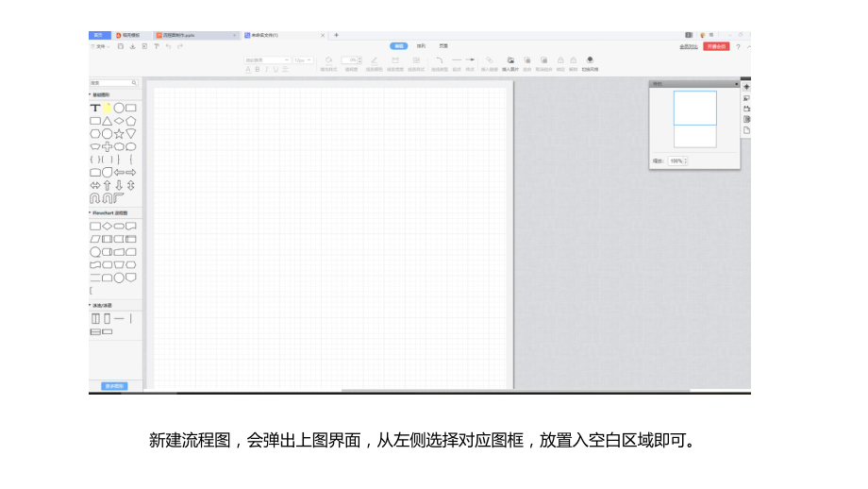Adjust the navigator zoom 100% stepper
The image size is (868, 489).
pos(685,161)
